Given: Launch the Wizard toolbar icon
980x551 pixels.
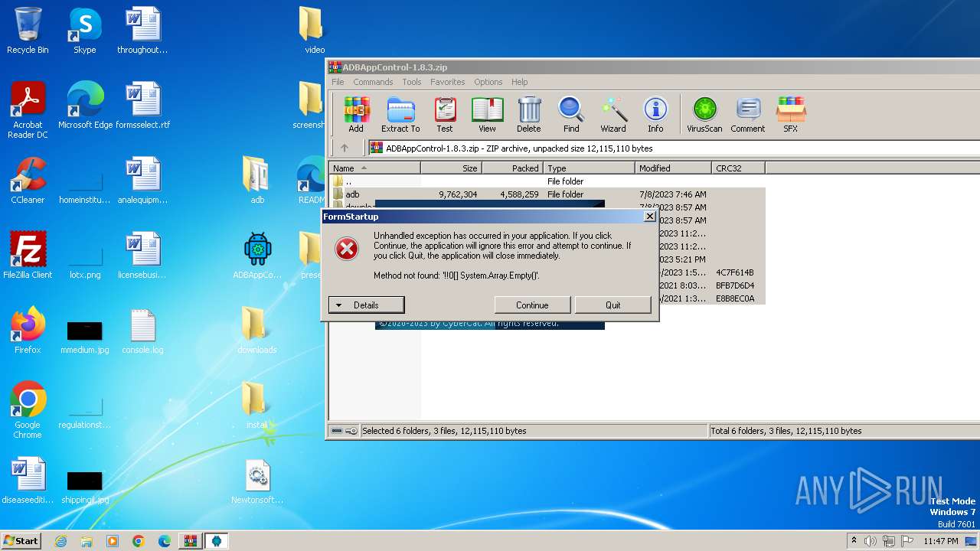Looking at the screenshot, I should point(613,115).
